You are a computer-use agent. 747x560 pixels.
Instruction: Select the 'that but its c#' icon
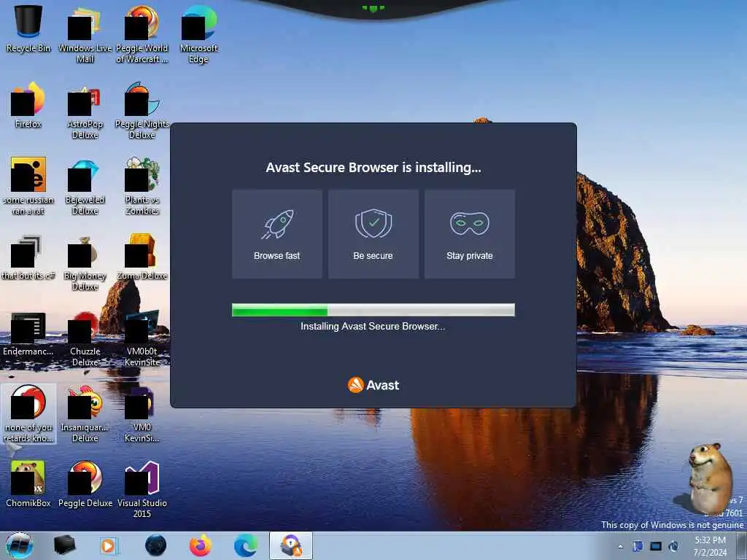[28, 257]
